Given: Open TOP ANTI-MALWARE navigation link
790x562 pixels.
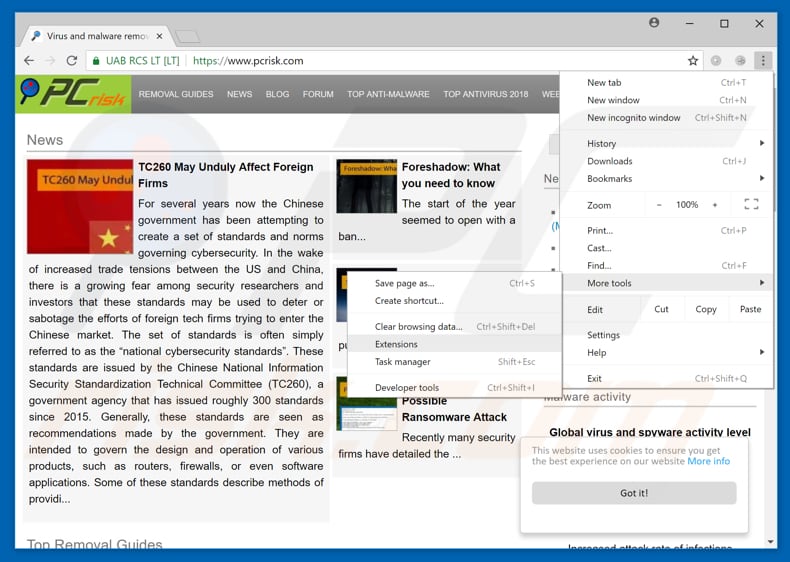Looking at the screenshot, I should 388,94.
